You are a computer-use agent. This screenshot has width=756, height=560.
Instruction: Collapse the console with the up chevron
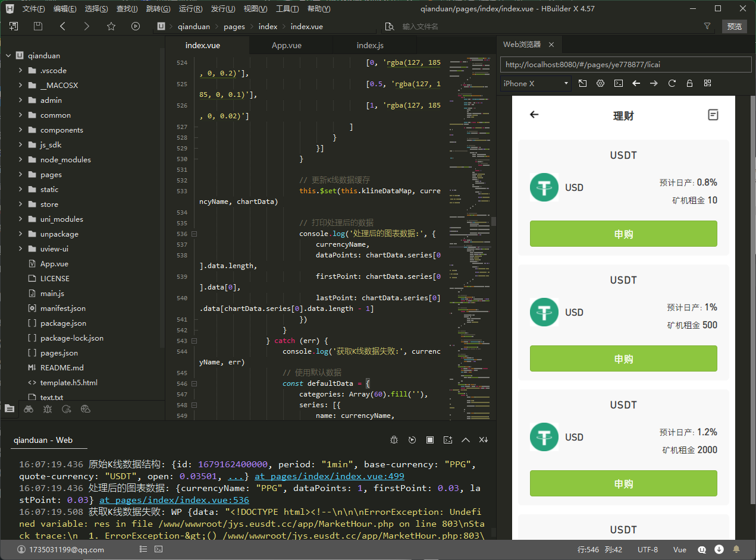point(466,440)
